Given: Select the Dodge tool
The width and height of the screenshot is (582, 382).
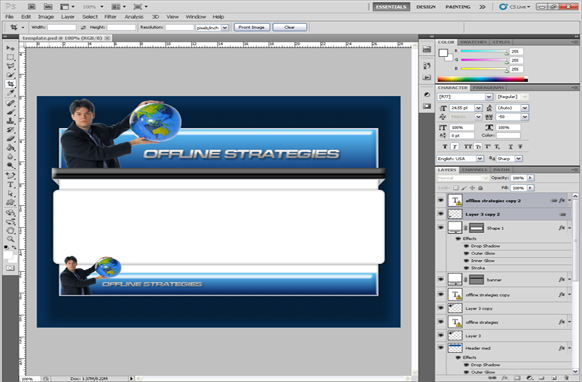Looking at the screenshot, I should click(10, 166).
